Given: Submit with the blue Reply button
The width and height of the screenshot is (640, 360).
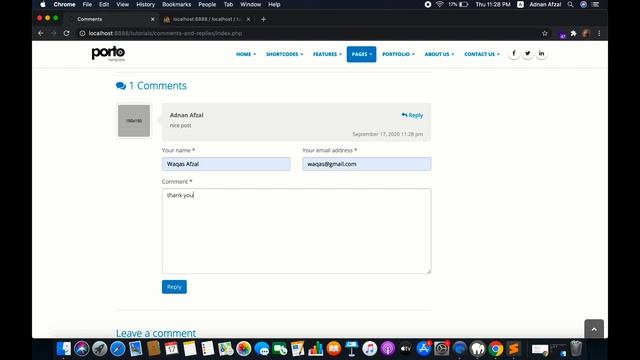Looking at the screenshot, I should coord(174,287).
